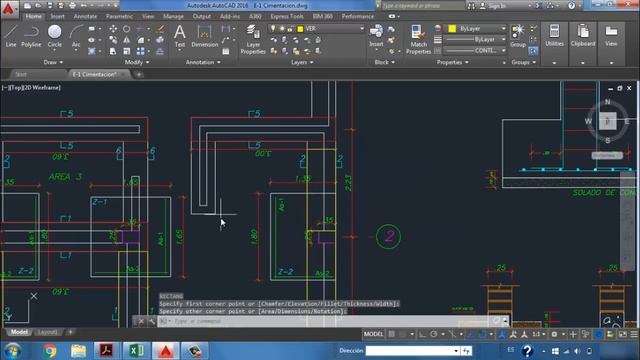This screenshot has height=360, width=640.
Task: Toggle the grid display in status bar
Action: (x=391, y=334)
